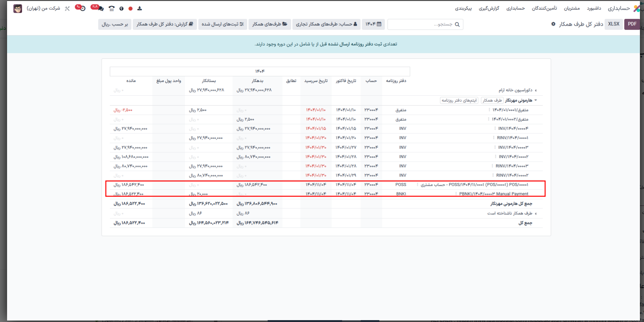Open the report settings gear icon
This screenshot has height=322, width=644.
pyautogui.click(x=553, y=24)
